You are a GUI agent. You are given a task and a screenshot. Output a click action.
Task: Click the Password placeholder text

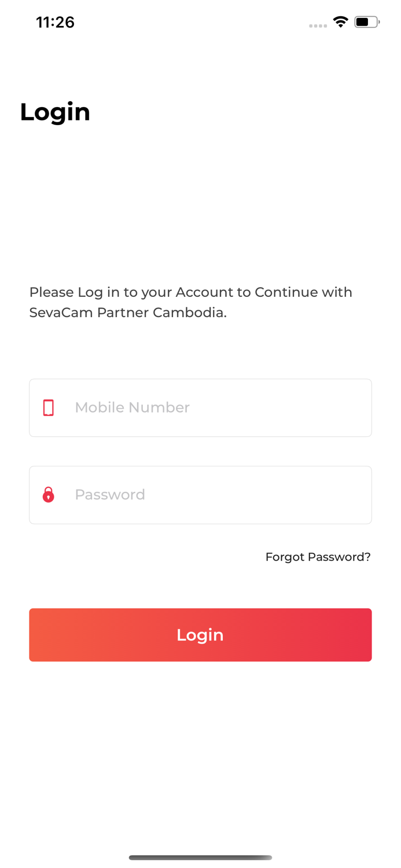(x=110, y=495)
